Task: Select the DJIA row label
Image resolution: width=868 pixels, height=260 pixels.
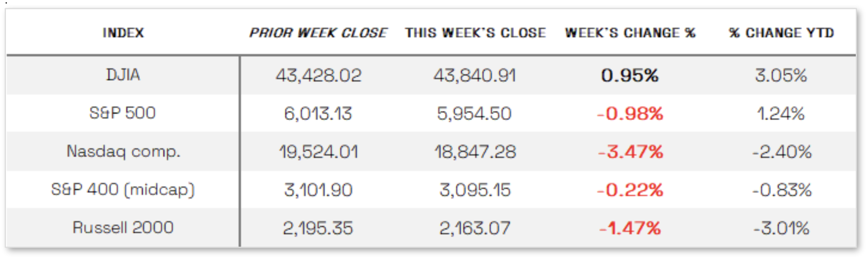Action: pyautogui.click(x=123, y=75)
